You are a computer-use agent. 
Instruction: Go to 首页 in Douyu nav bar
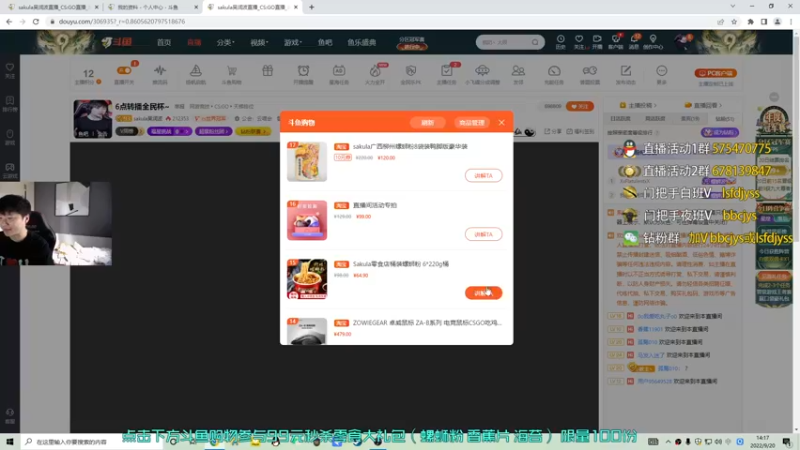(x=164, y=42)
